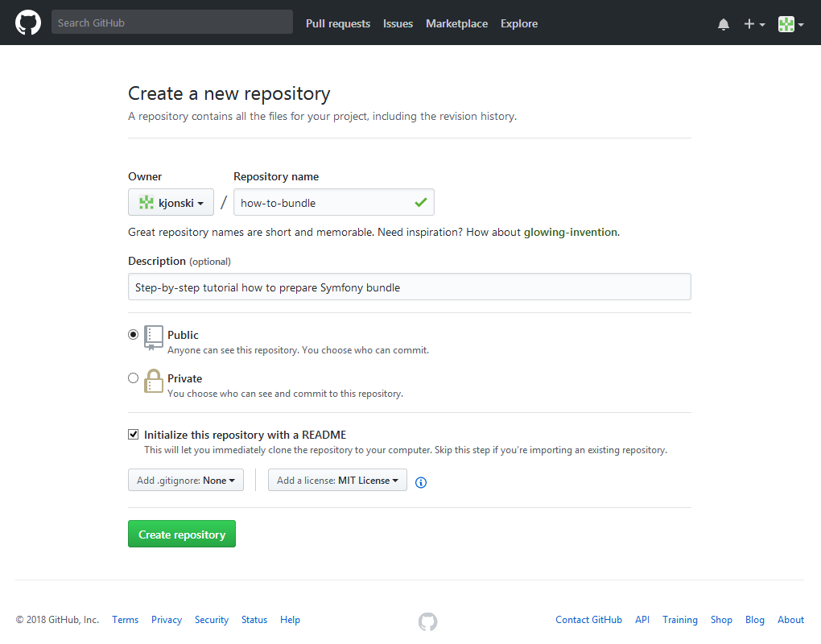This screenshot has height=644, width=821.
Task: Open the API footer link
Action: (642, 620)
